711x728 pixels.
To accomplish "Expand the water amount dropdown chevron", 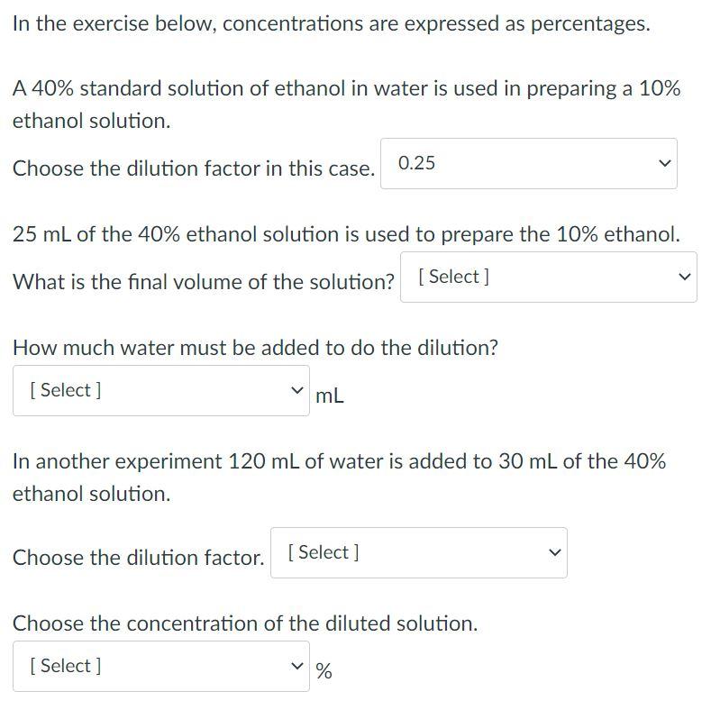I will click(x=298, y=389).
